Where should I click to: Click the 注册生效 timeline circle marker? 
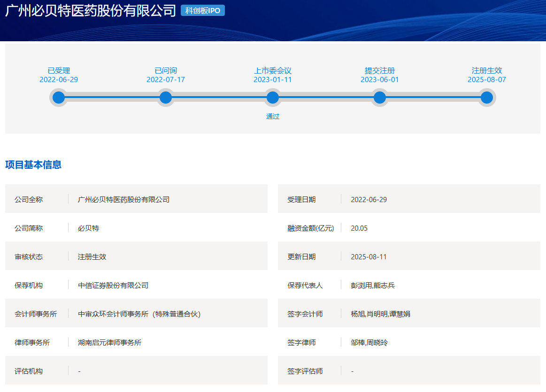pos(487,98)
